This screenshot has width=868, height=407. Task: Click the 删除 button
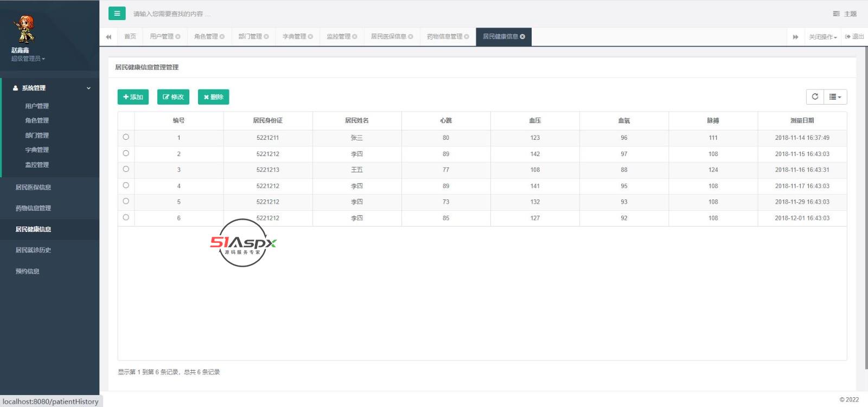tap(213, 97)
